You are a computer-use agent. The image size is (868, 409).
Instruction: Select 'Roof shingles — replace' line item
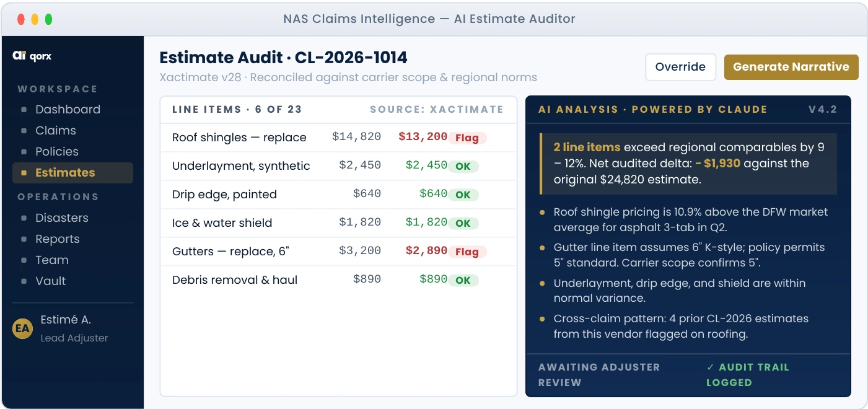coord(239,138)
